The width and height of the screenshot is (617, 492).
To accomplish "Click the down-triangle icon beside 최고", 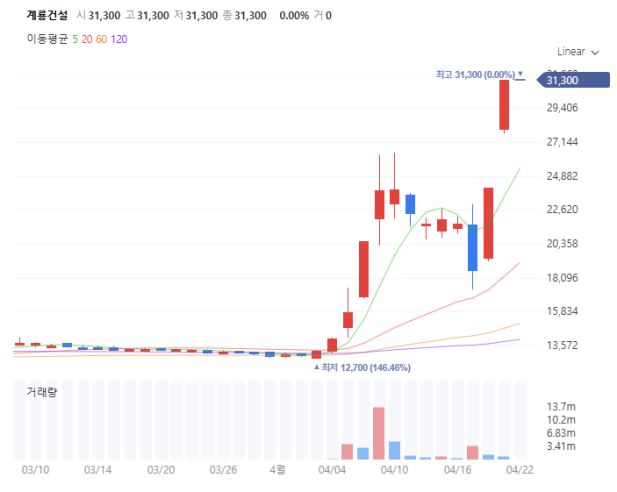I will (520, 74).
